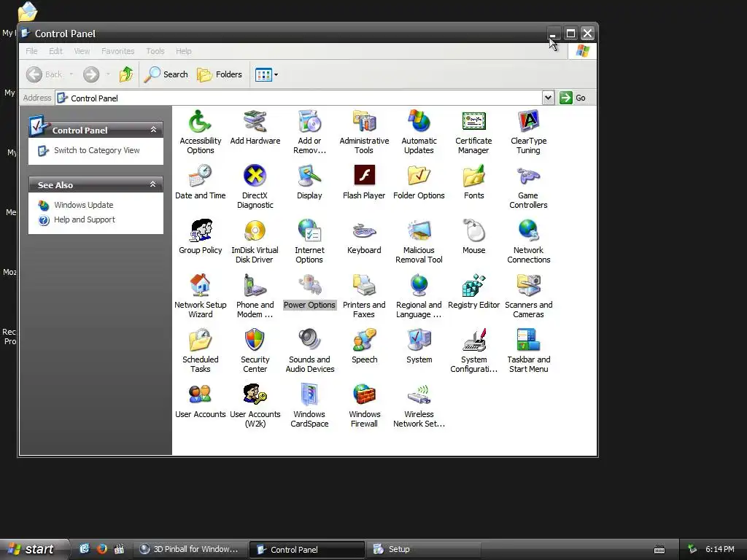Open the File menu
The width and height of the screenshot is (747, 560).
[31, 51]
